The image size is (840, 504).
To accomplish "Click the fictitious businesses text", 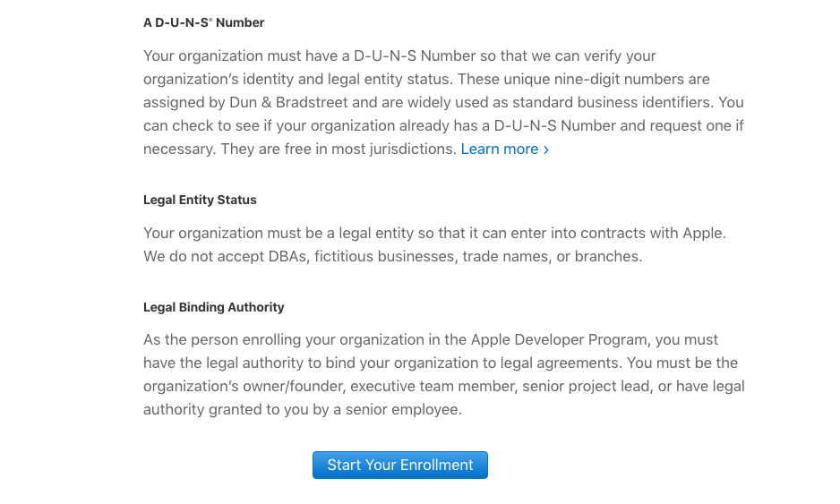I will click(384, 256).
